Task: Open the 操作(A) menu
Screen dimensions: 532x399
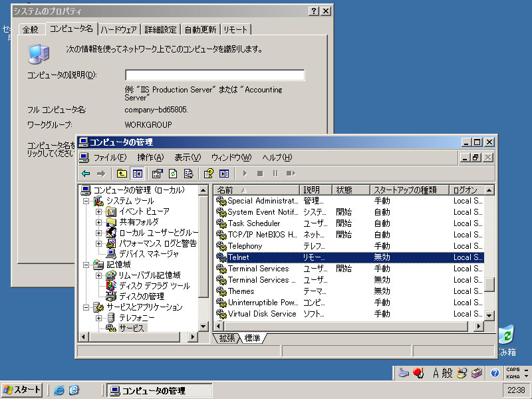Action: point(150,158)
